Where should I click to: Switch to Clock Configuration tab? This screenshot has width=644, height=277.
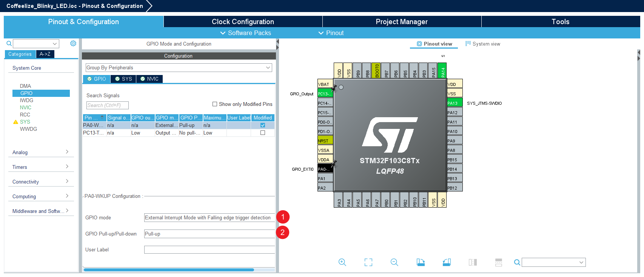tap(243, 22)
